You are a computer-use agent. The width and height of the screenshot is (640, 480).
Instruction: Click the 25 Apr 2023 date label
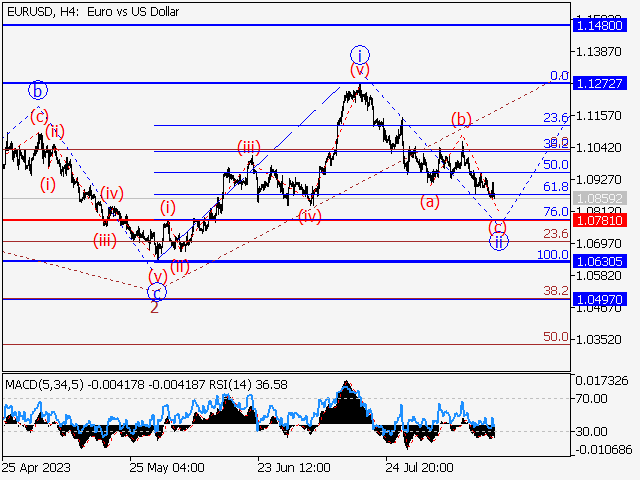[36, 468]
